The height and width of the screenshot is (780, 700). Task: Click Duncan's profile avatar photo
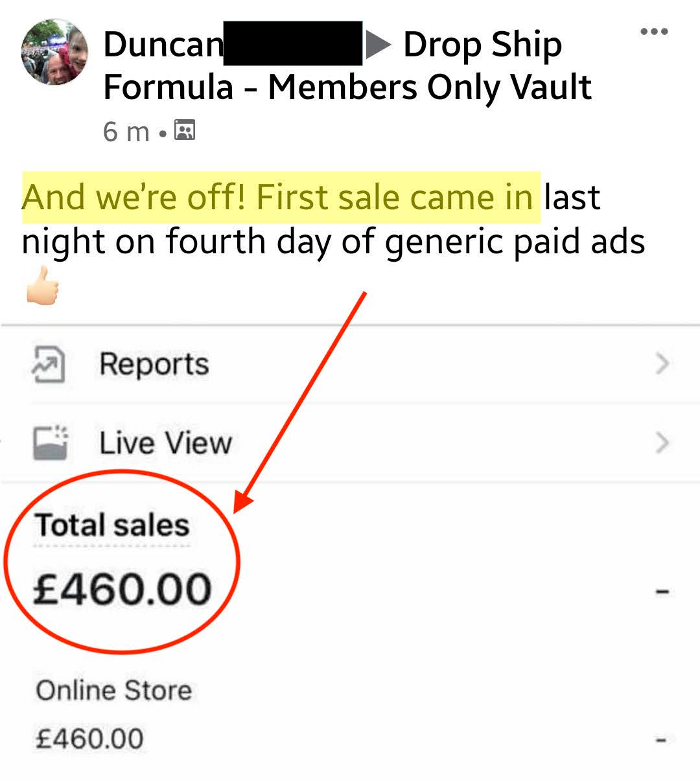pos(54,52)
